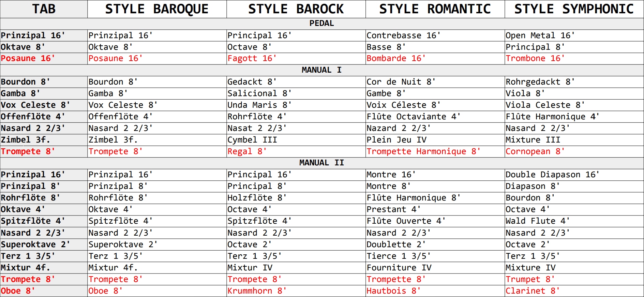644x297 pixels.
Task: Select the STYLE ROMANTIC column header
Action: (435, 9)
